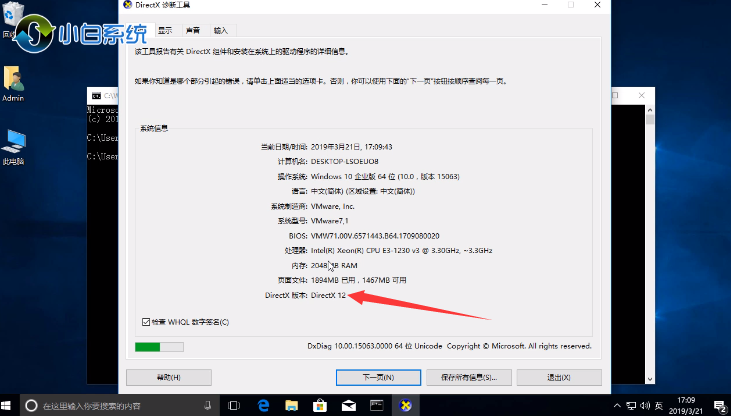The height and width of the screenshot is (416, 731).
Task: Toggle the check WHQL digital signatures checkbox
Action: (146, 322)
